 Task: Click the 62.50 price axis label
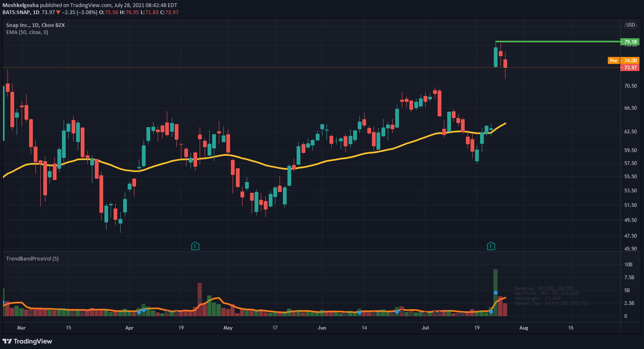pos(631,132)
